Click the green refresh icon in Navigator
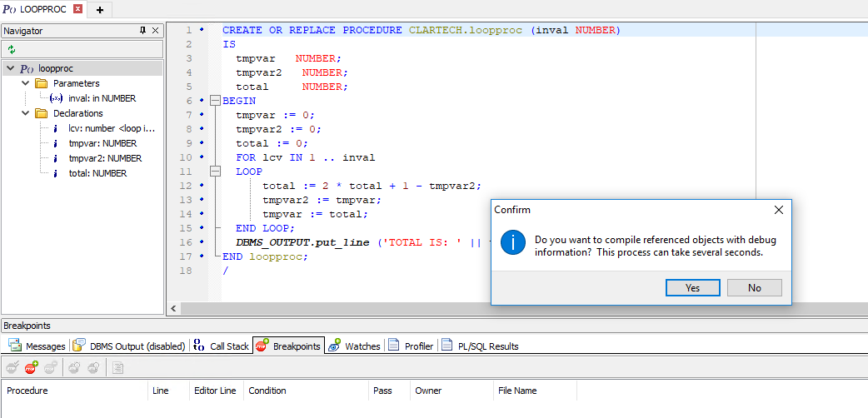Screen dimensions: 868x418 point(12,50)
